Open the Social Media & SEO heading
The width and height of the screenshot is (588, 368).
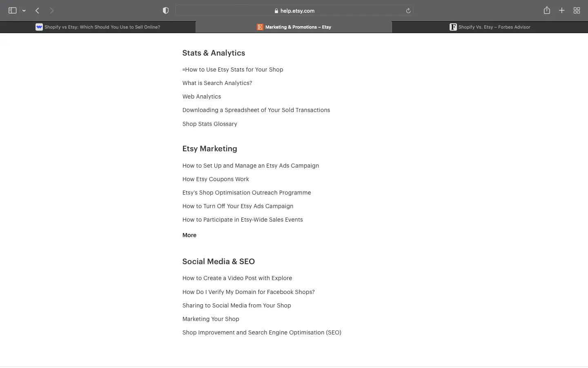click(x=218, y=262)
